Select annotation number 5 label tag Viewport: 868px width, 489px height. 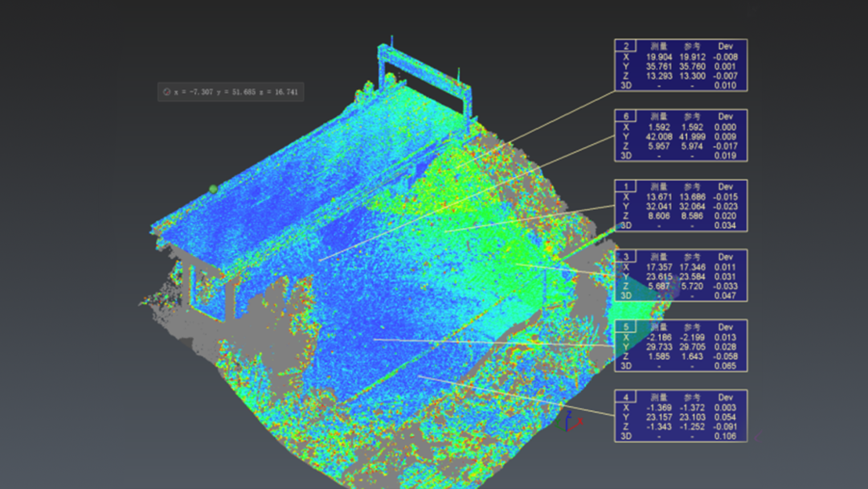click(627, 327)
